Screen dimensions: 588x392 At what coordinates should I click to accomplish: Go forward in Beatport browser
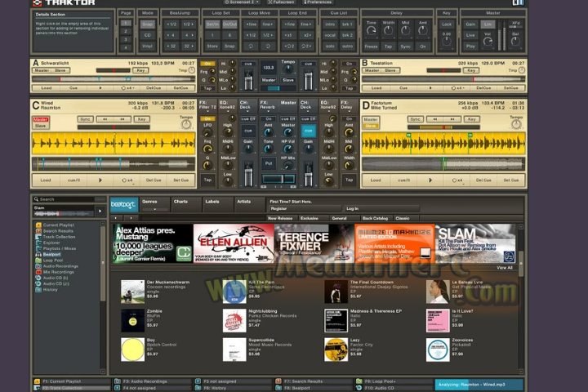point(131,218)
